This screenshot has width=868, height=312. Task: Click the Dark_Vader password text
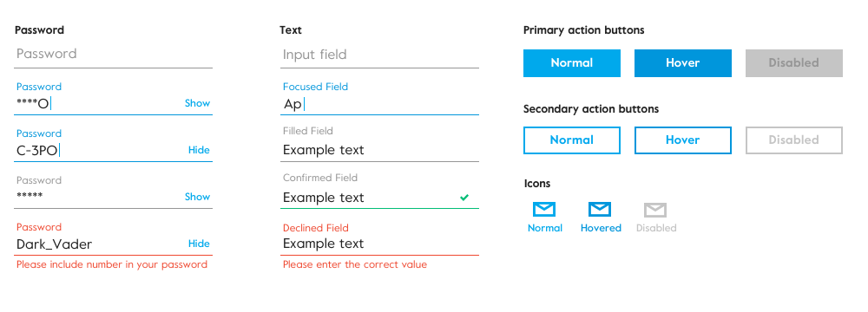(54, 244)
